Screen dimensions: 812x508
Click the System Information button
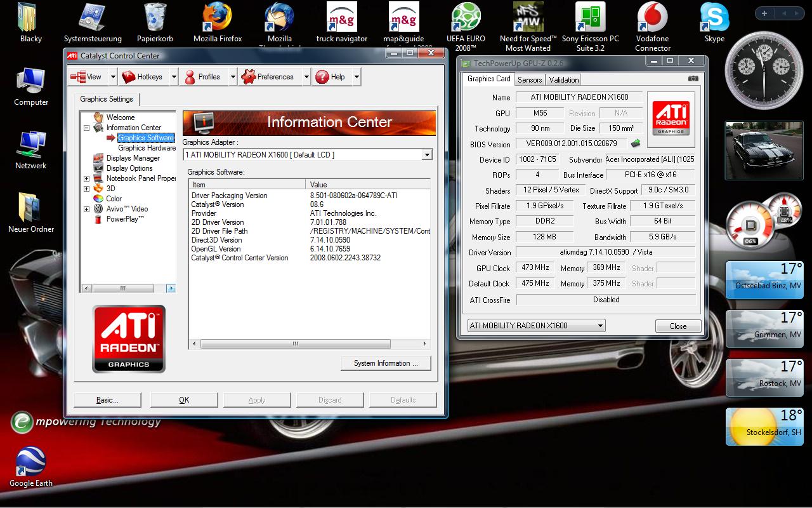[386, 363]
